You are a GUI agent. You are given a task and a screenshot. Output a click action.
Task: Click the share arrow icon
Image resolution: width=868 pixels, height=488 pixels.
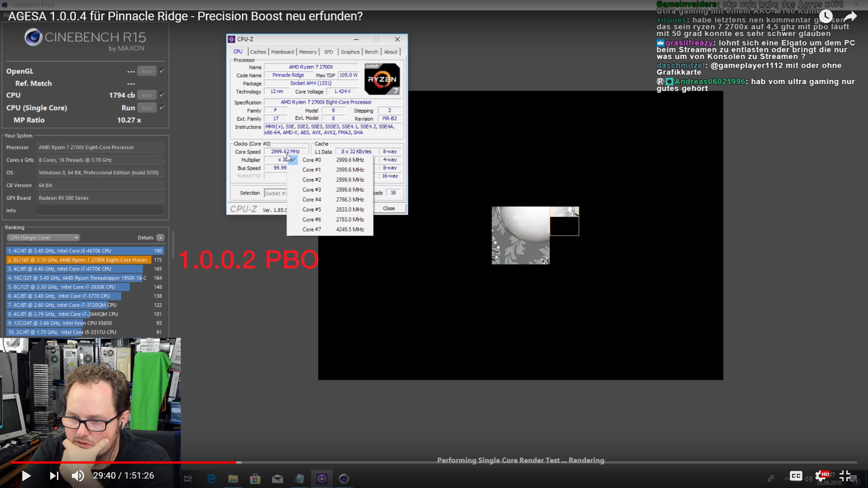point(850,16)
